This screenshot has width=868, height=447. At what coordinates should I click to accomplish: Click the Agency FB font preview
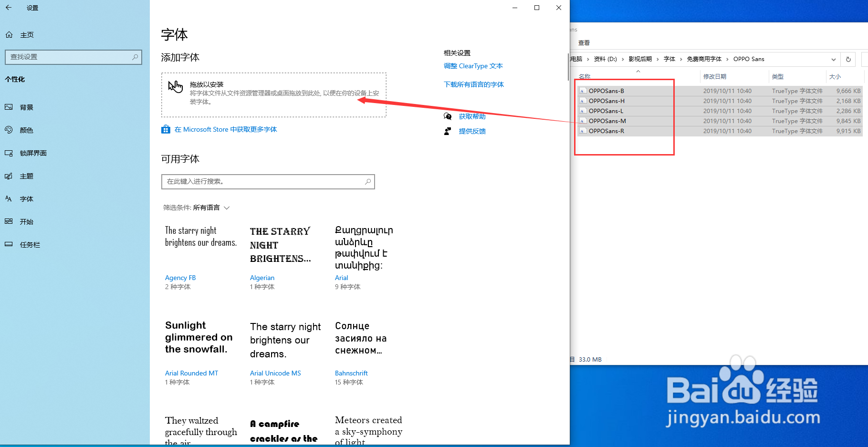point(201,237)
